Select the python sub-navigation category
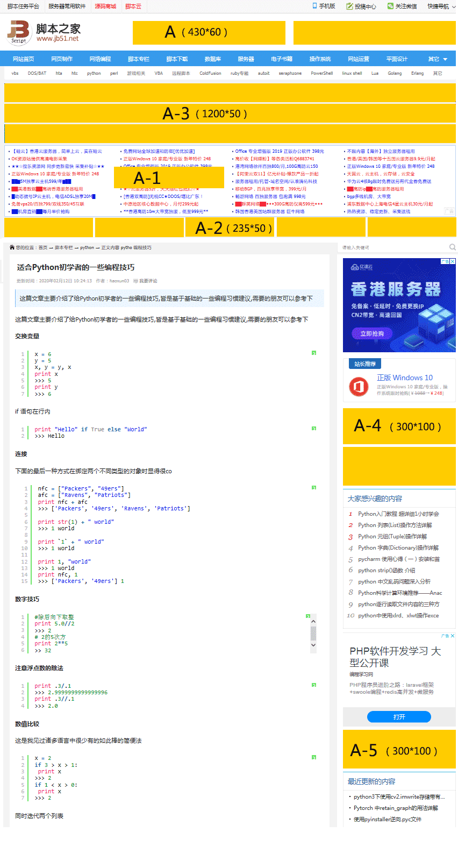The height and width of the screenshot is (868, 458). pos(94,73)
